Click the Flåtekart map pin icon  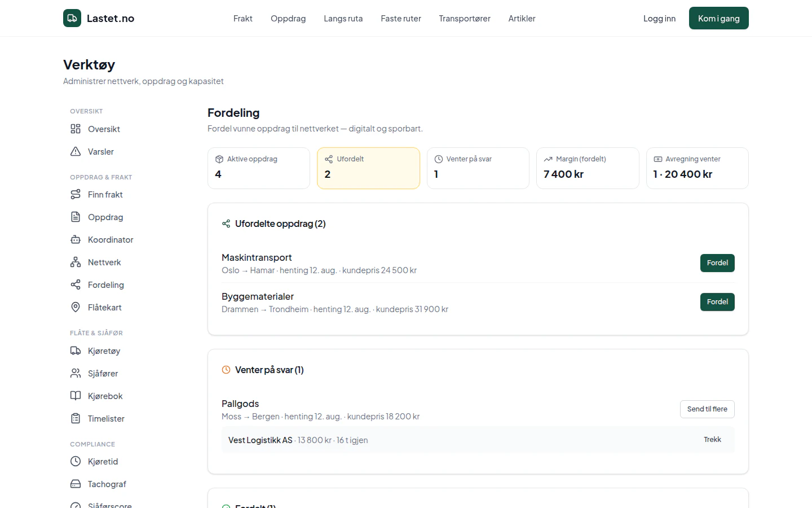76,307
